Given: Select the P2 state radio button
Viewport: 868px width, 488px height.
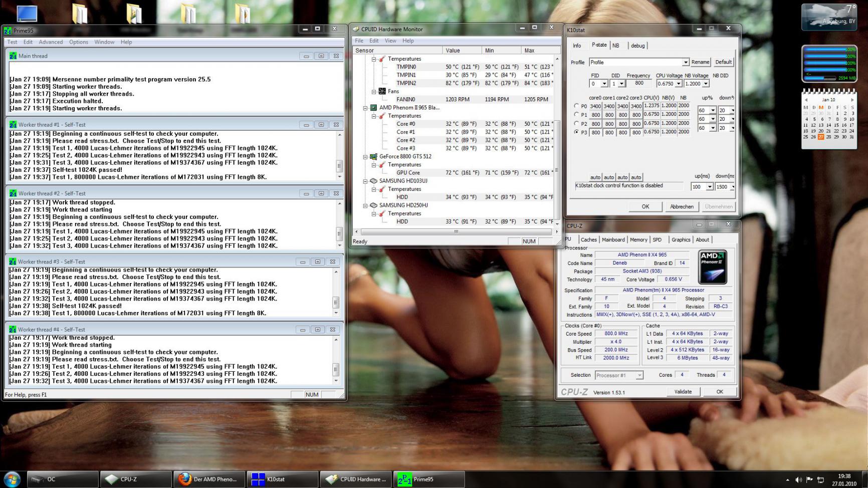Looking at the screenshot, I should [576, 123].
